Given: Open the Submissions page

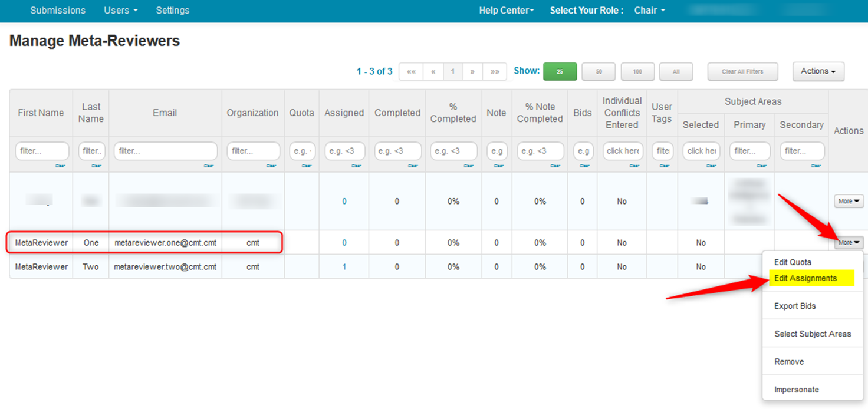Looking at the screenshot, I should [x=58, y=11].
